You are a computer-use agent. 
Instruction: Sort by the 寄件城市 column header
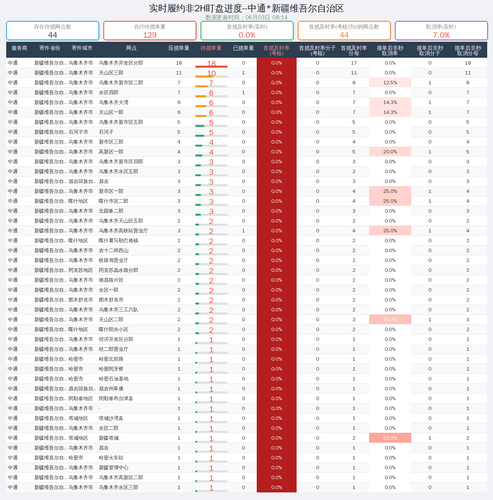pyautogui.click(x=82, y=48)
